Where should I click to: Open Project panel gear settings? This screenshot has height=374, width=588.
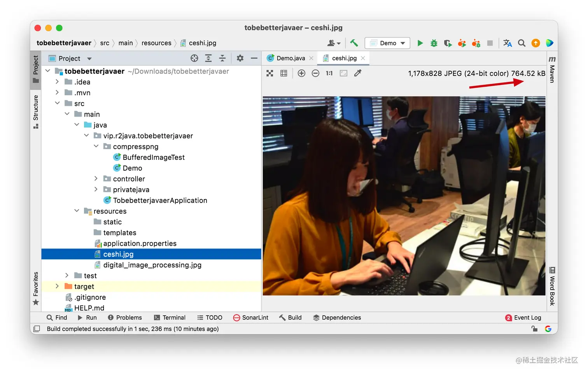[240, 58]
